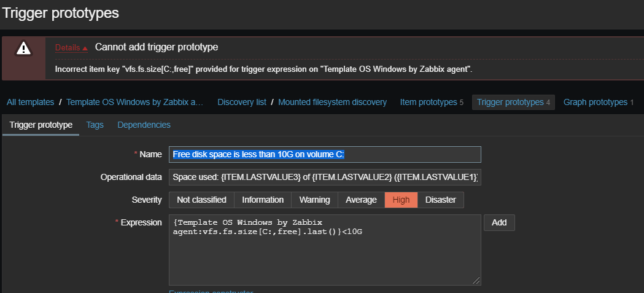Select the Average severity level
The image size is (644, 293).
pyautogui.click(x=361, y=200)
